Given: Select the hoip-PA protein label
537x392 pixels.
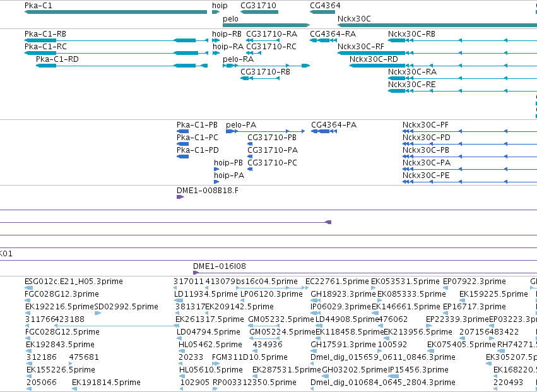Looking at the screenshot, I should click(229, 175).
